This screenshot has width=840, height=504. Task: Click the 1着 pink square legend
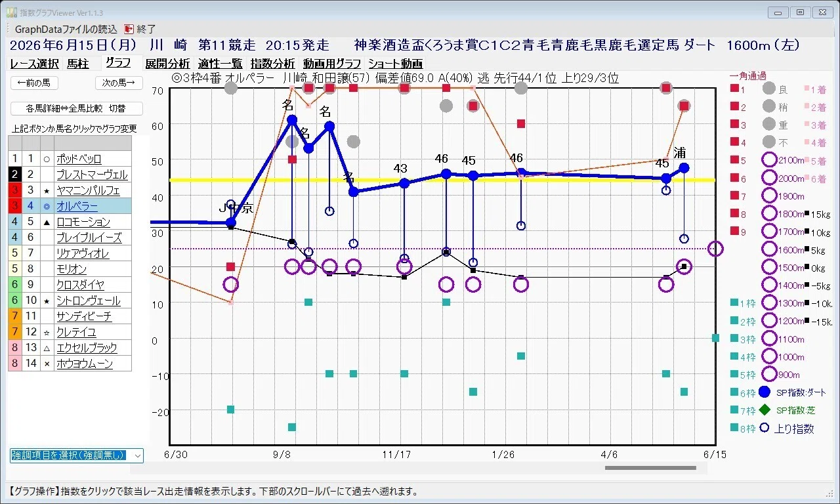point(808,89)
